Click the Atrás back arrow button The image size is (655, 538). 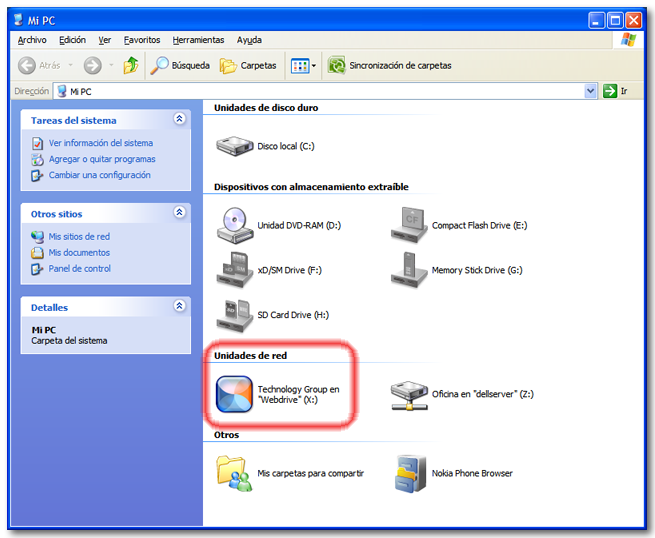click(27, 66)
